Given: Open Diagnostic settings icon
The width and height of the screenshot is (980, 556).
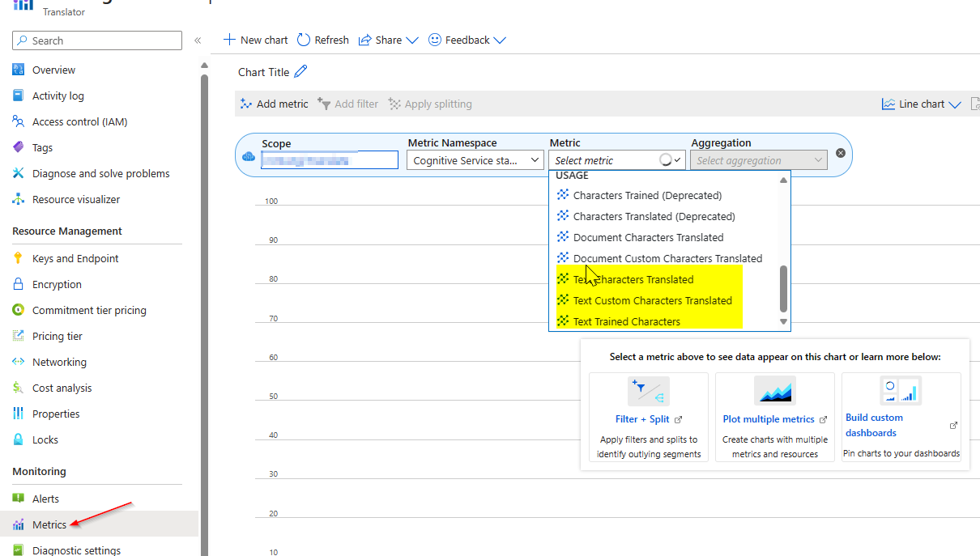Looking at the screenshot, I should tap(19, 550).
